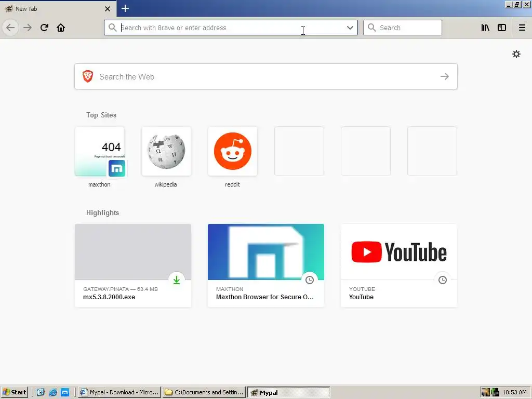532x399 pixels.
Task: Launch Maxthon from quick launch bar
Action: coord(65,392)
